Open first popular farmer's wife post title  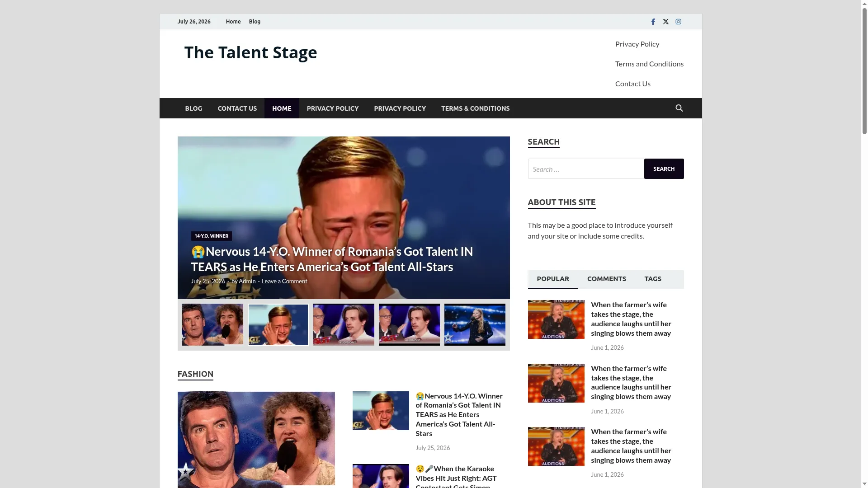coord(631,319)
